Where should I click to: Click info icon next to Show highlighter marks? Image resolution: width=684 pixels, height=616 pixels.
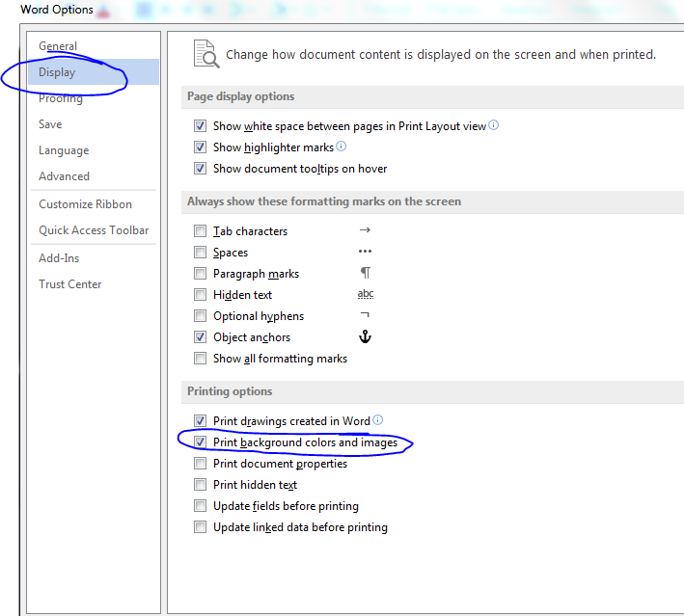pyautogui.click(x=341, y=147)
